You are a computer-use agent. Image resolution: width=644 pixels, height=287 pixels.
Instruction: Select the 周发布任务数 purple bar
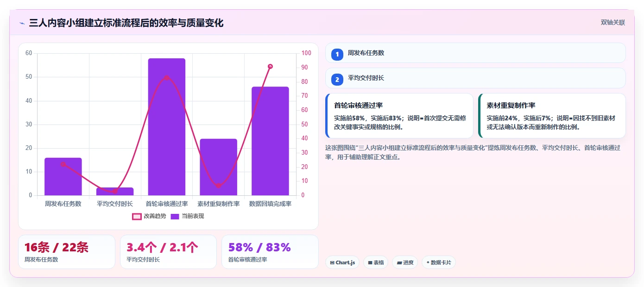pyautogui.click(x=63, y=176)
